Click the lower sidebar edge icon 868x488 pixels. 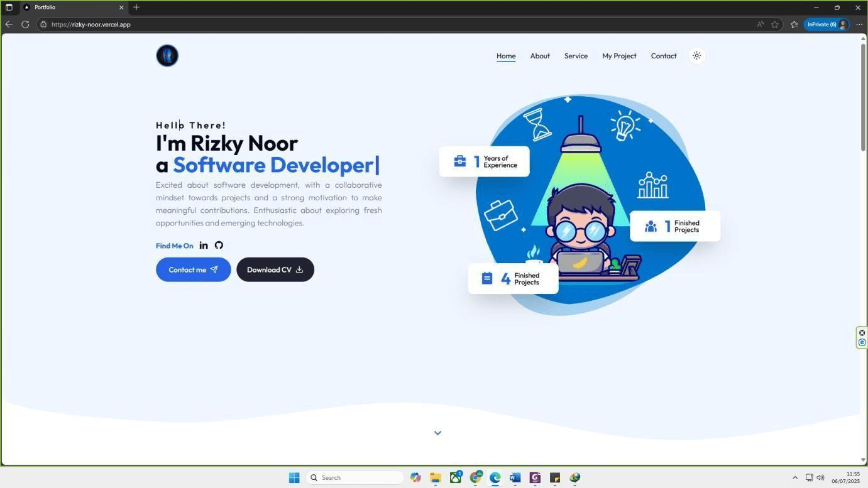[x=862, y=343]
